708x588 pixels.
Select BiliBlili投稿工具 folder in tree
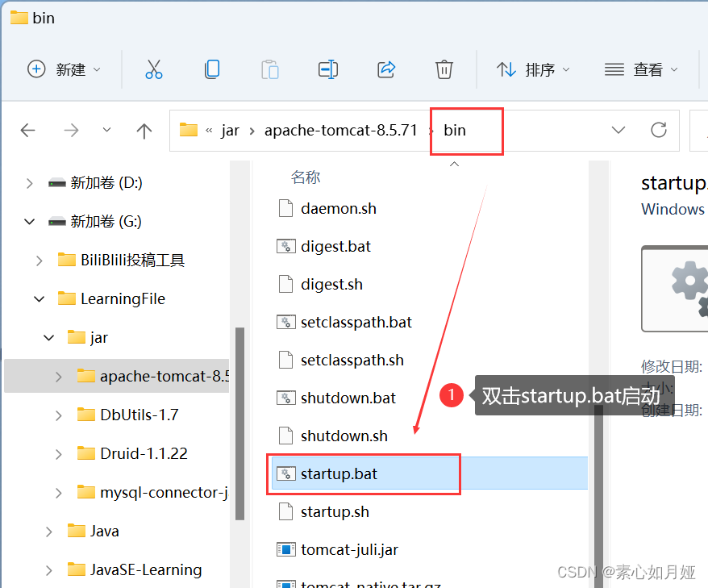click(x=122, y=261)
